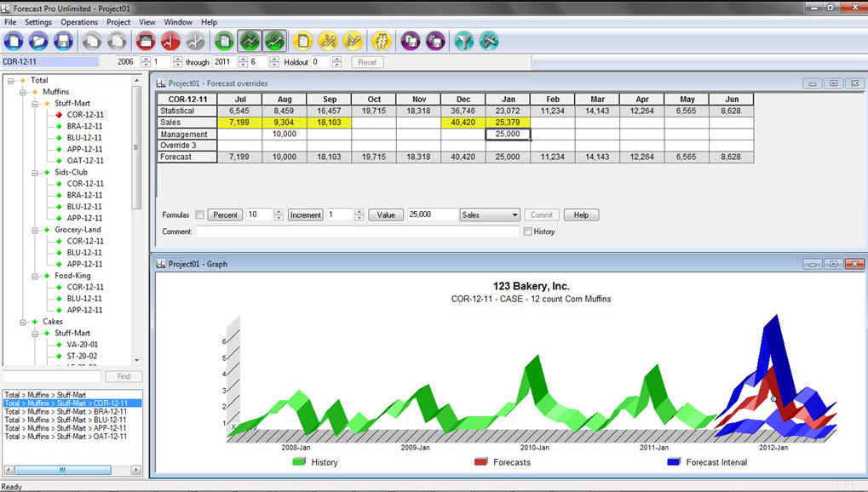Click the teal funnel filter icon
This screenshot has width=868, height=492.
[463, 40]
